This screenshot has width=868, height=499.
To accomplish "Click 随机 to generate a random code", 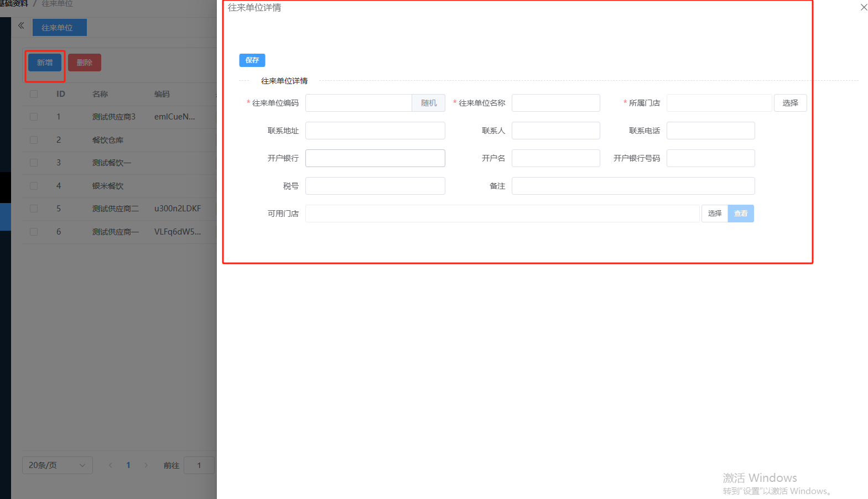I will [428, 103].
